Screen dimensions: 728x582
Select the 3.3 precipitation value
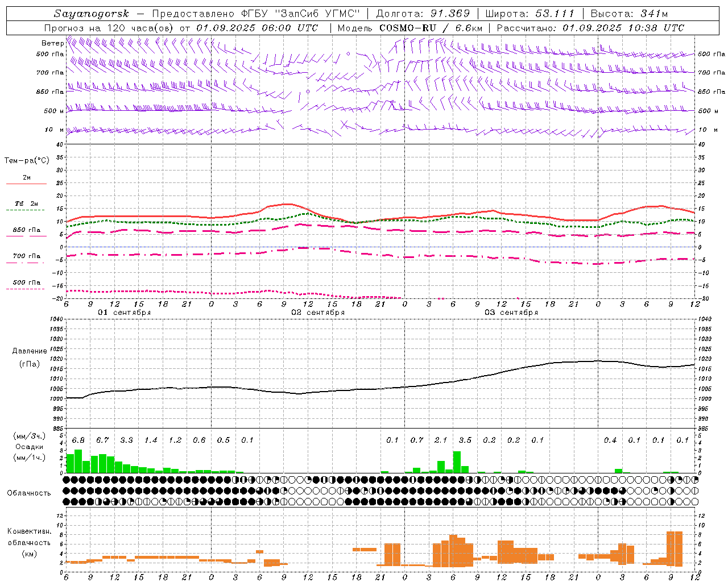coord(126,440)
